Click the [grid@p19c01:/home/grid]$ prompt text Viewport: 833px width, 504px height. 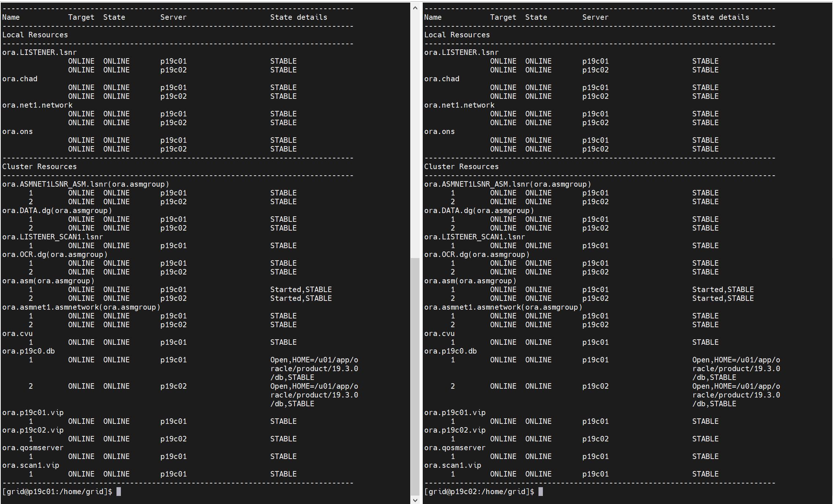(x=57, y=492)
